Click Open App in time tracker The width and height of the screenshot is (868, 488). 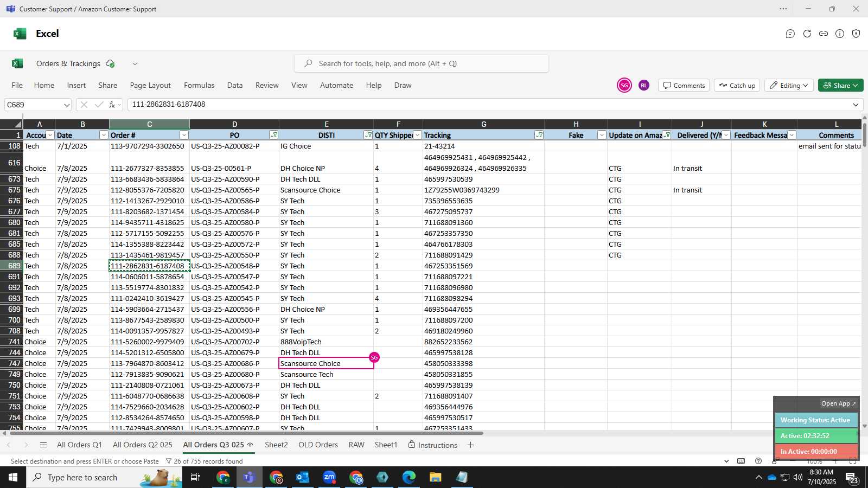click(838, 403)
